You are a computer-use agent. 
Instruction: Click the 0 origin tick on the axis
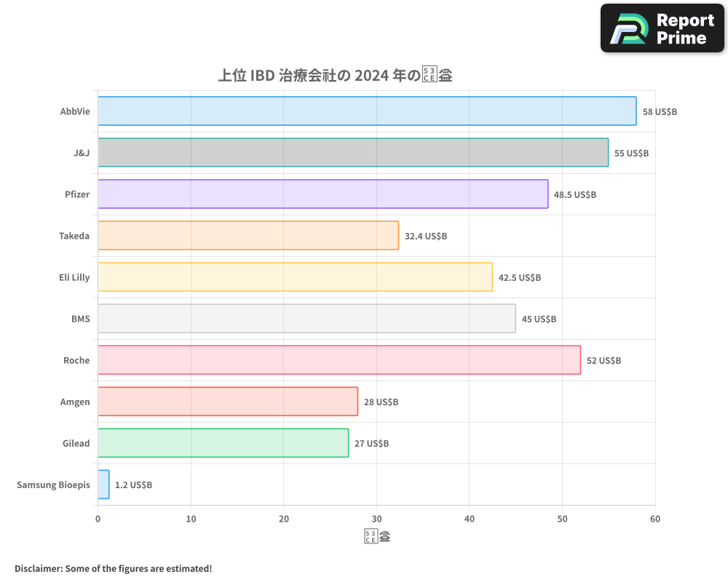coord(98,519)
